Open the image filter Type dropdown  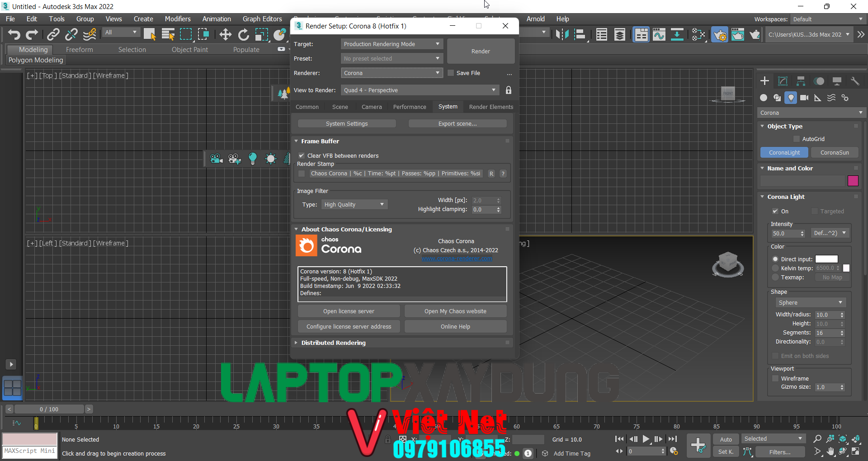[354, 205]
